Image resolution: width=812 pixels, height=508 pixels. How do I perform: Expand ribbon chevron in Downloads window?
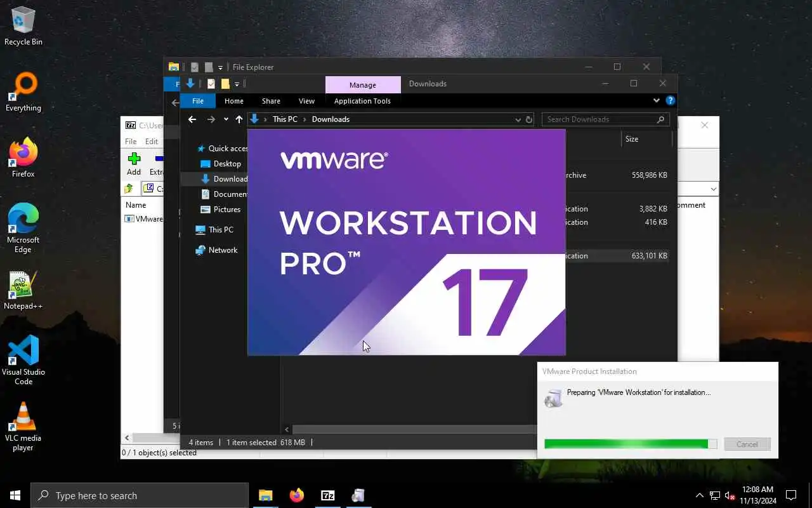[x=657, y=100]
